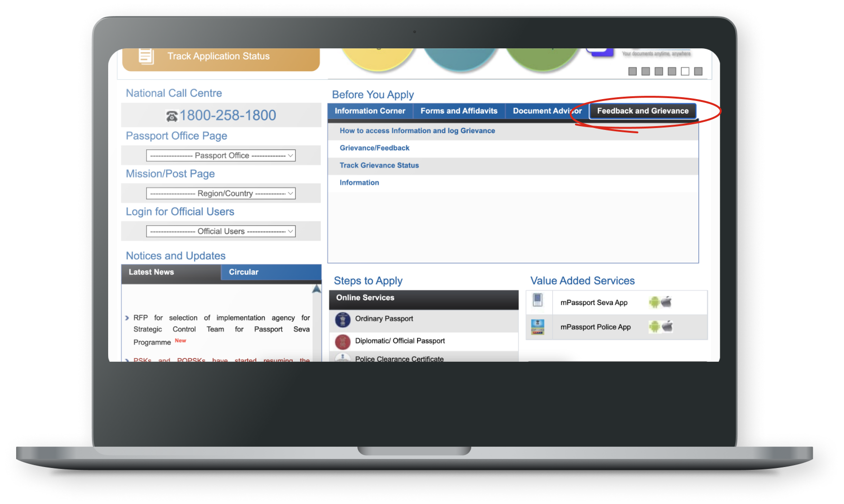Image resolution: width=844 pixels, height=504 pixels.
Task: Select the second banner slide indicator square
Action: click(x=646, y=71)
